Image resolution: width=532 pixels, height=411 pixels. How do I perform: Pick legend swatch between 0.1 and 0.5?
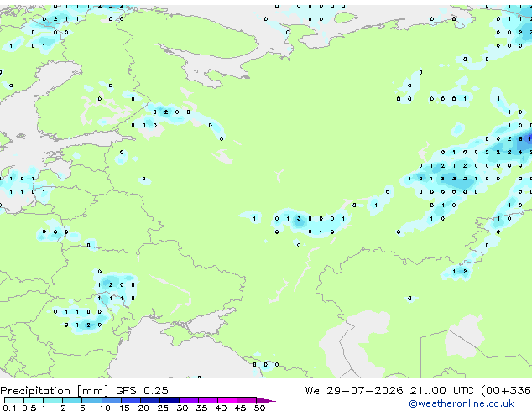14,400
